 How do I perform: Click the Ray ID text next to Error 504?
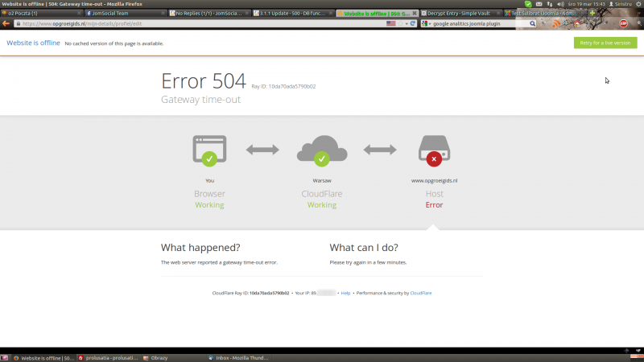[283, 86]
